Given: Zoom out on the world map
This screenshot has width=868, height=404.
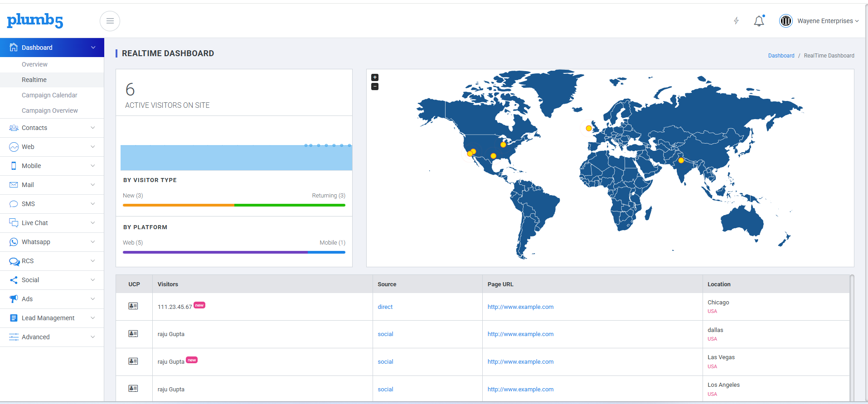Looking at the screenshot, I should click(x=375, y=87).
